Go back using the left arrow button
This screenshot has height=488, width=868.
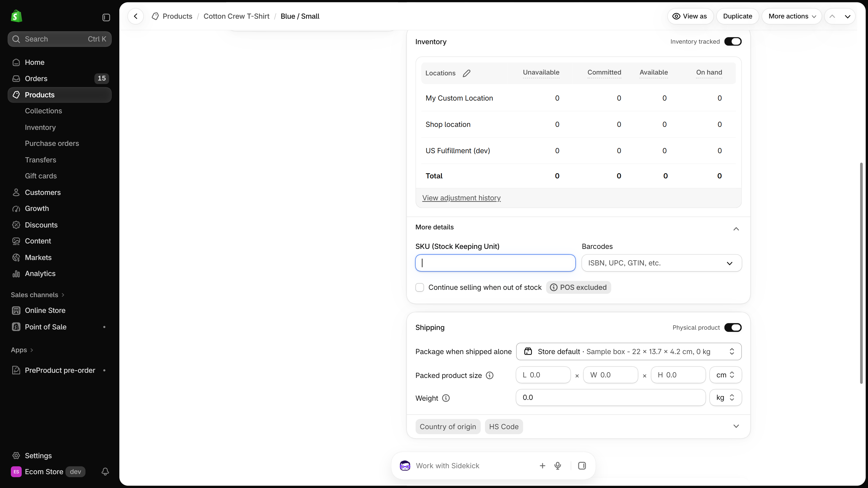[x=136, y=16]
